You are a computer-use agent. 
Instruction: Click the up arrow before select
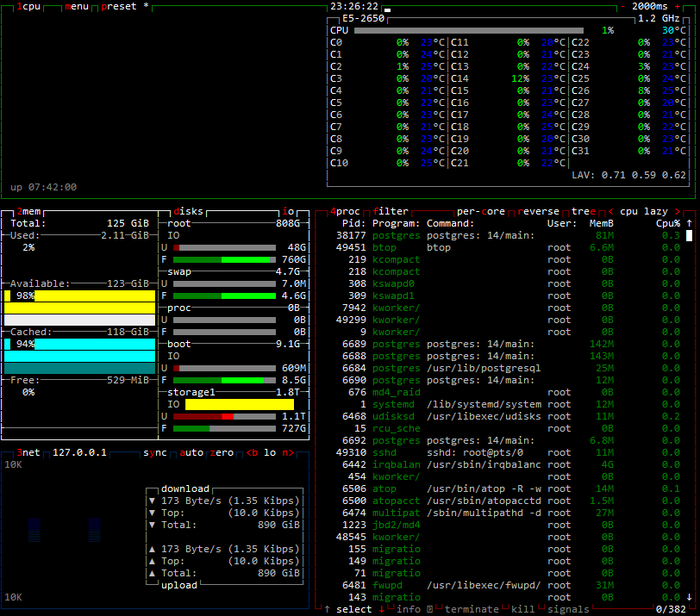[x=328, y=609]
